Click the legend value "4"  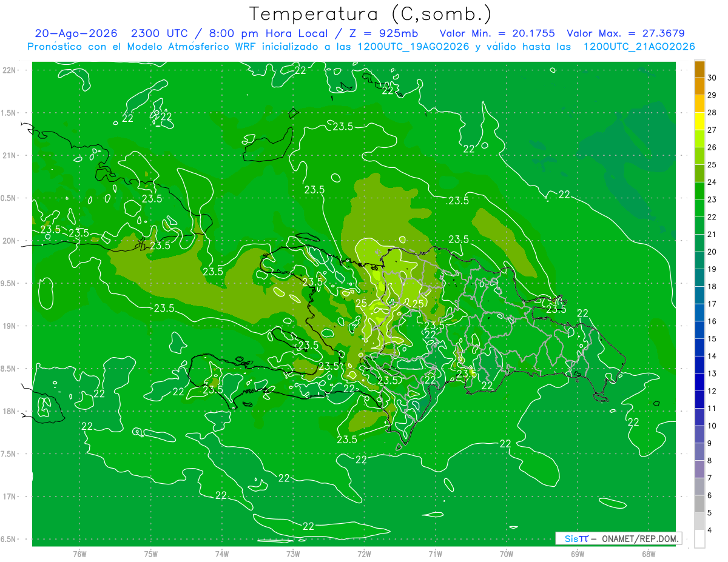coord(710,530)
